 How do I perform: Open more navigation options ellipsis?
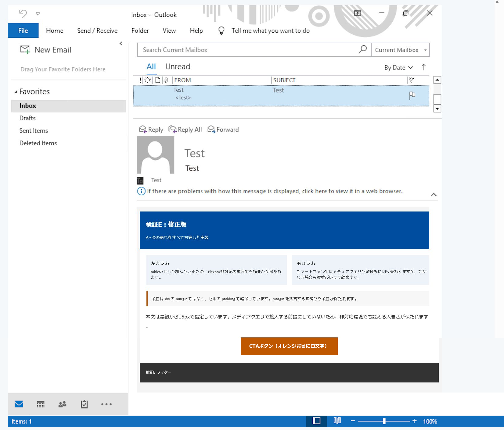pyautogui.click(x=106, y=404)
